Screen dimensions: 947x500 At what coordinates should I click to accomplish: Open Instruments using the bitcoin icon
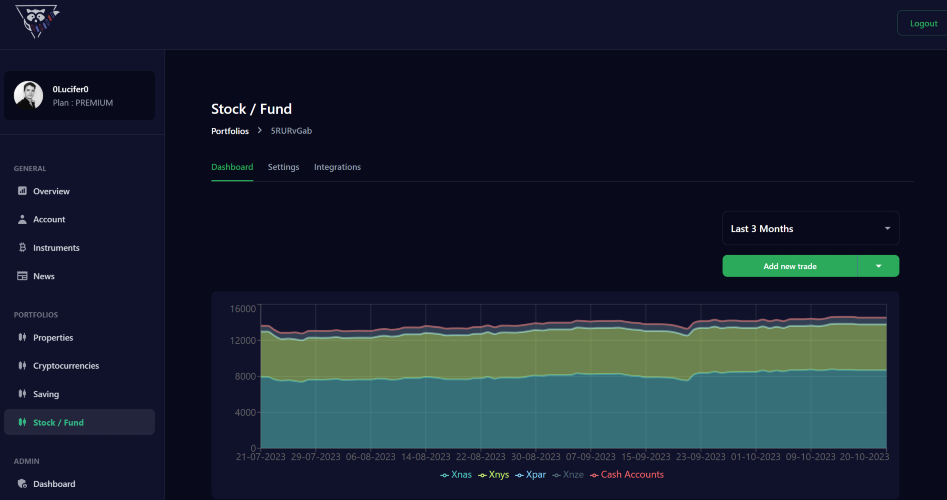(x=22, y=248)
